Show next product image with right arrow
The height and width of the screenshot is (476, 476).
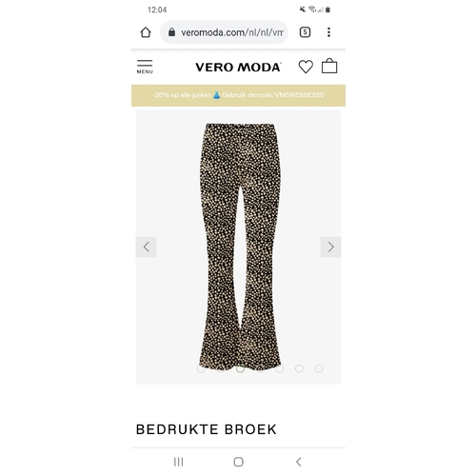tap(330, 247)
